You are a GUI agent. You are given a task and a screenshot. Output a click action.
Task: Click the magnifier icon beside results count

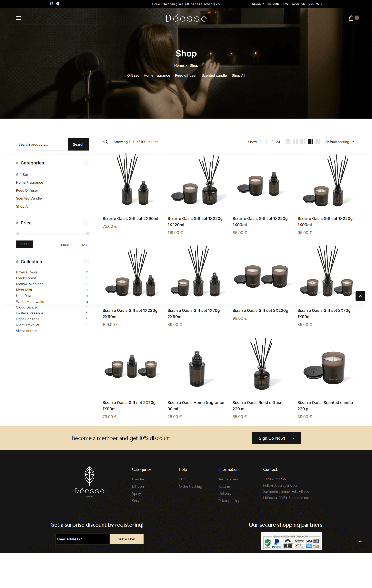click(106, 142)
